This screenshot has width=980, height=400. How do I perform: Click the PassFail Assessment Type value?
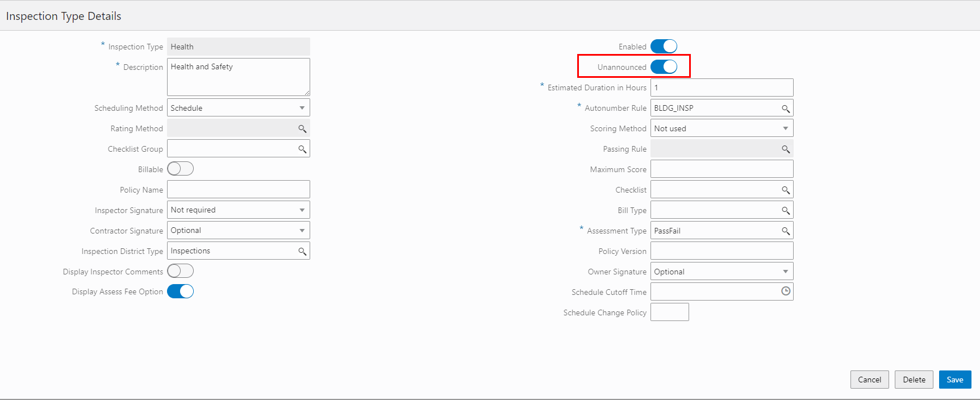pyautogui.click(x=668, y=231)
